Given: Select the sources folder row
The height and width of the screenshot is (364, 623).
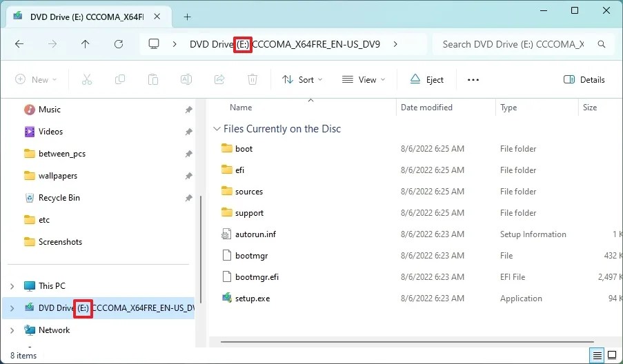Looking at the screenshot, I should point(415,192).
